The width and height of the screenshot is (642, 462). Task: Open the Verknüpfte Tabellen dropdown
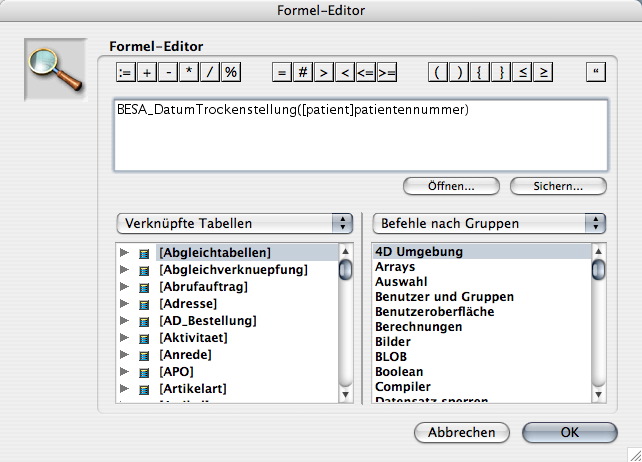(234, 222)
